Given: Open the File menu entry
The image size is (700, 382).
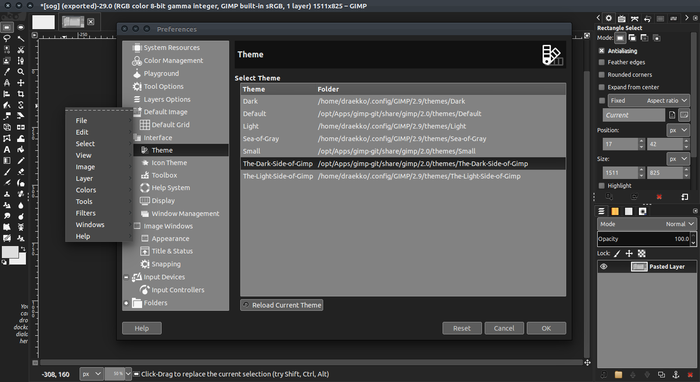Looking at the screenshot, I should click(81, 120).
